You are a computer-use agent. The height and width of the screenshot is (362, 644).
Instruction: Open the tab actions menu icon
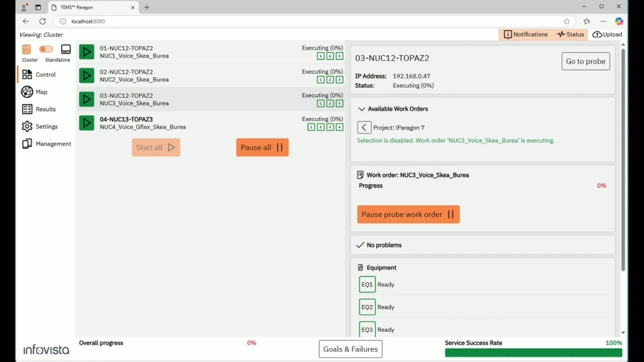coord(38,7)
